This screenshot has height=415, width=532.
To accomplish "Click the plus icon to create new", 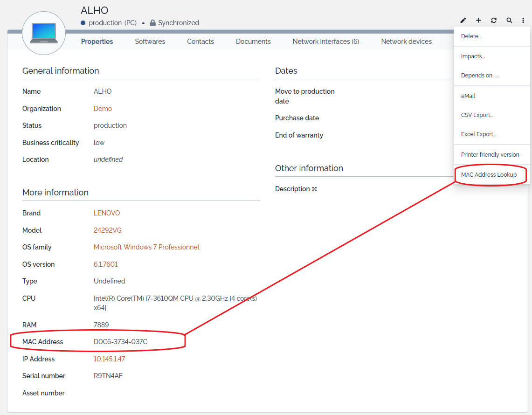I will click(478, 21).
